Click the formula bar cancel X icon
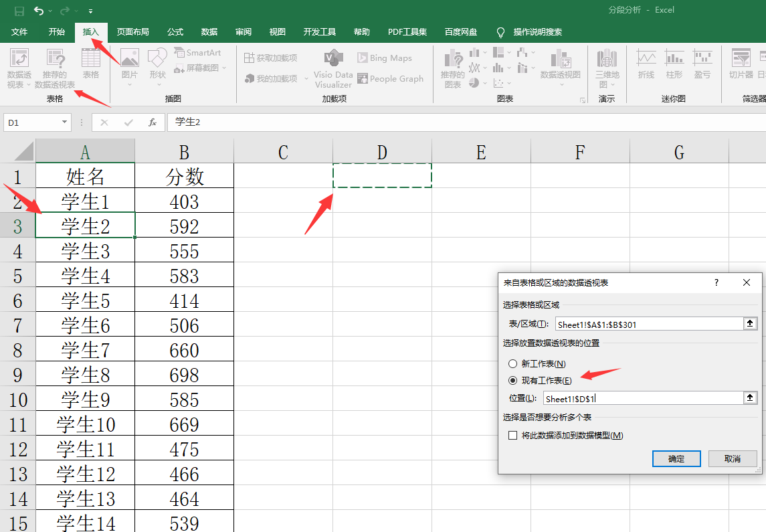The image size is (766, 532). (104, 122)
